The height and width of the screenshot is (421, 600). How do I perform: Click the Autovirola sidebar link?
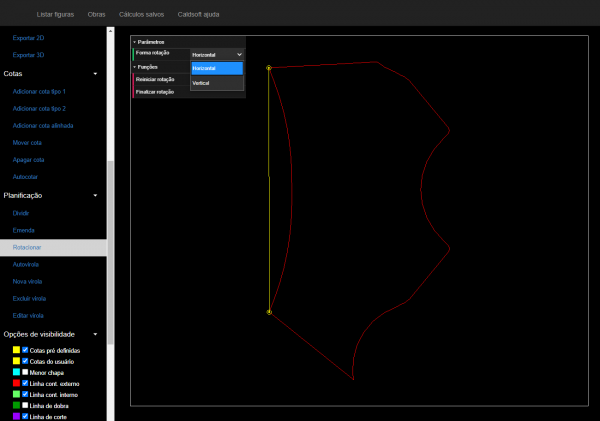click(26, 264)
